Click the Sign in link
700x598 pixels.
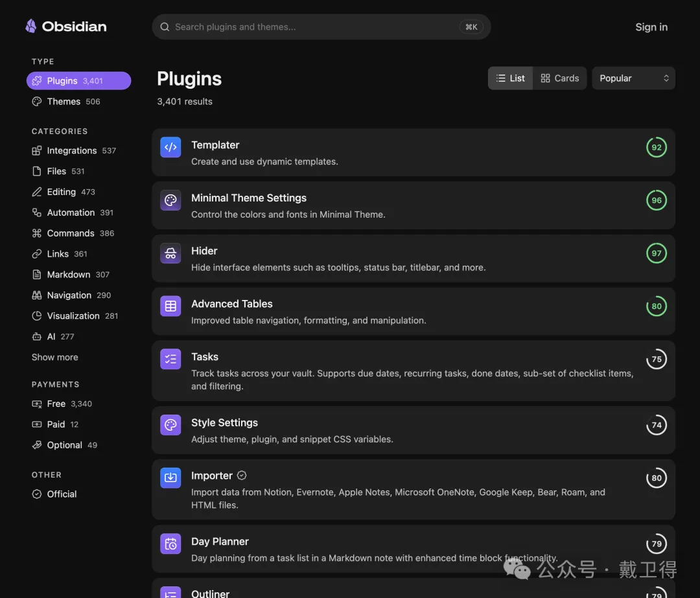(x=651, y=27)
